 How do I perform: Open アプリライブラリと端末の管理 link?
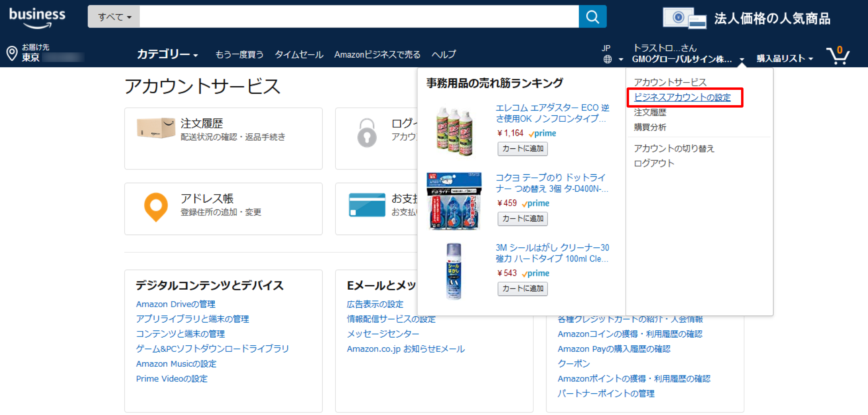[x=192, y=319]
